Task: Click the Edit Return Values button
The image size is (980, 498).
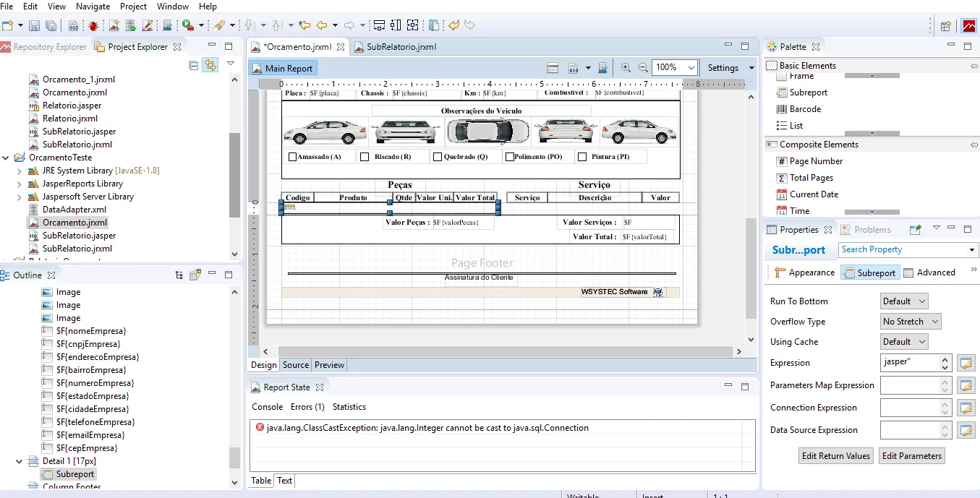Action: [835, 456]
